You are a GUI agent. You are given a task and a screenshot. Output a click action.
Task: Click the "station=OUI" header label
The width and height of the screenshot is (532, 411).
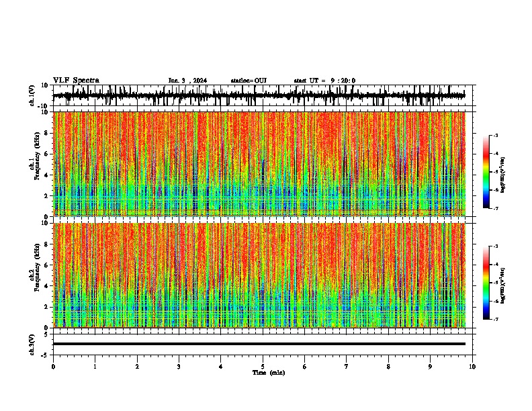[x=249, y=81]
